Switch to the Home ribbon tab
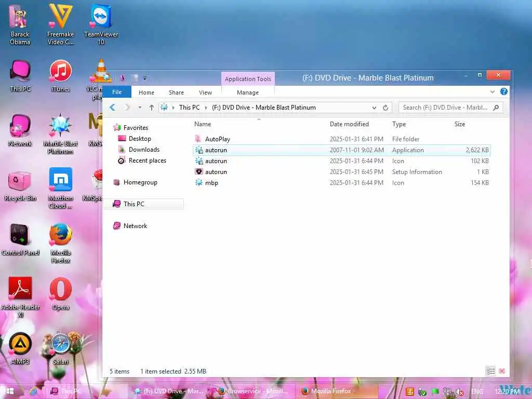Image resolution: width=532 pixels, height=399 pixels. pyautogui.click(x=146, y=92)
